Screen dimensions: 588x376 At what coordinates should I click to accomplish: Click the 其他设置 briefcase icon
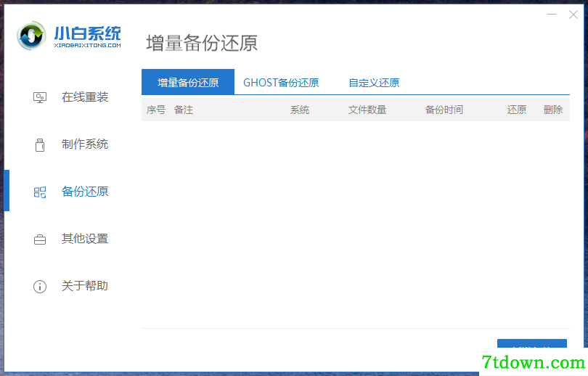pyautogui.click(x=40, y=240)
